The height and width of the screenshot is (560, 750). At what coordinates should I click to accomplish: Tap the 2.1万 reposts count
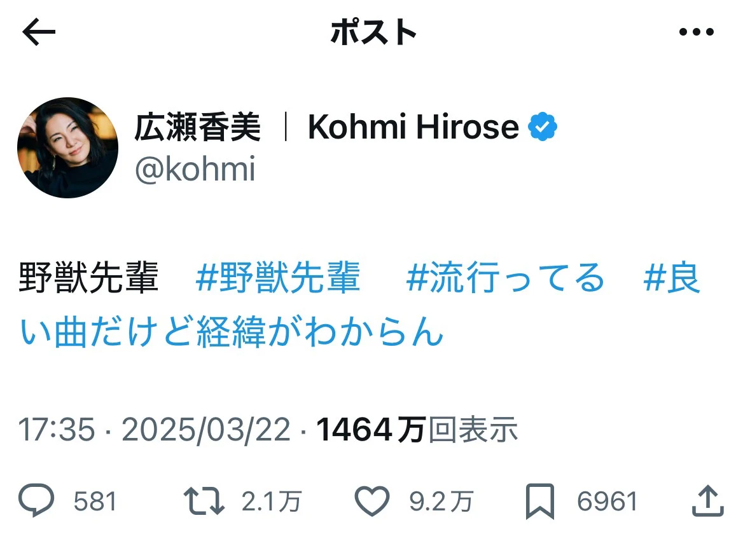[x=271, y=502]
